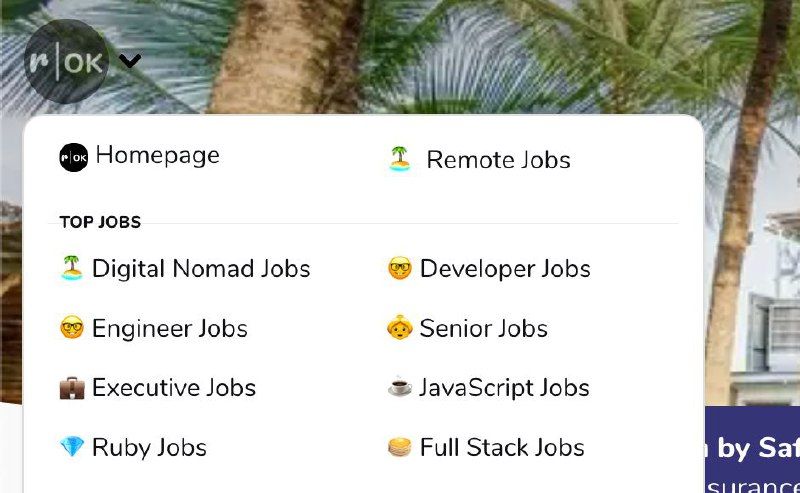The image size is (800, 493).
Task: Select Developer Jobs
Action: [x=505, y=269]
